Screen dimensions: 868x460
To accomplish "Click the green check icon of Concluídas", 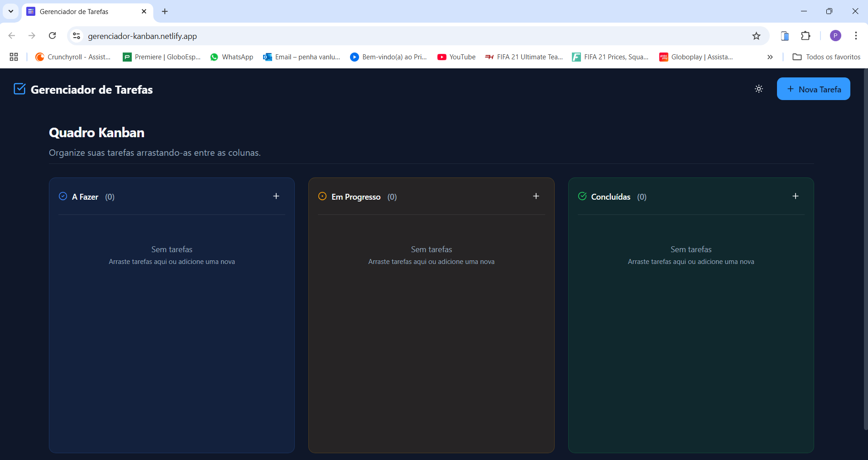I will [x=582, y=196].
